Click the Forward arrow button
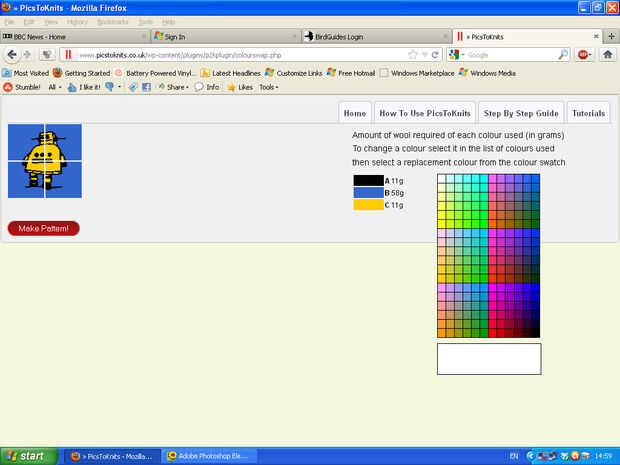Image resolution: width=620 pixels, height=465 pixels. tap(28, 55)
